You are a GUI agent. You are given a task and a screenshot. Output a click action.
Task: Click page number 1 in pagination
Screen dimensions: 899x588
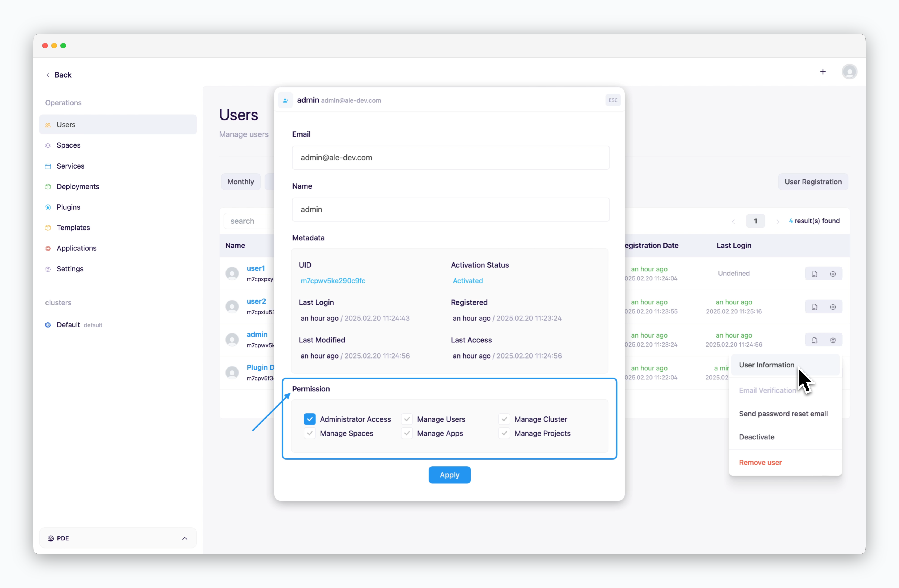755,221
